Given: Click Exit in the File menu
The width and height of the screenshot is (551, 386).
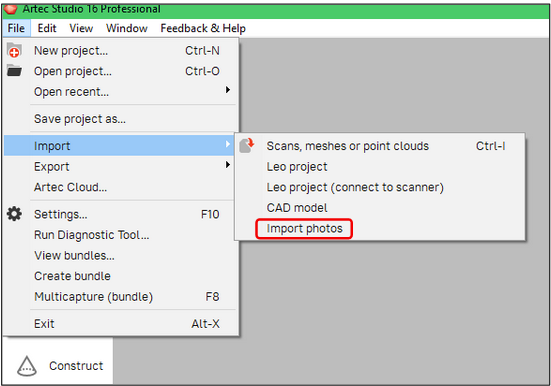Looking at the screenshot, I should [44, 323].
